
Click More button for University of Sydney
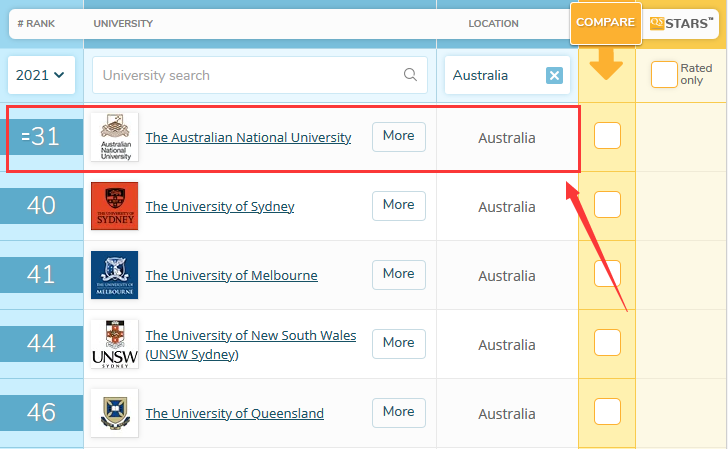[398, 205]
